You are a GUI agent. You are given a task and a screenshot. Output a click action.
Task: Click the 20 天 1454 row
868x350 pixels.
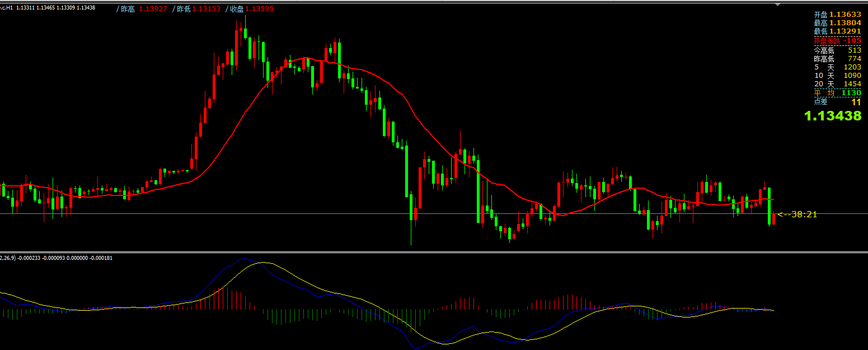tap(837, 84)
